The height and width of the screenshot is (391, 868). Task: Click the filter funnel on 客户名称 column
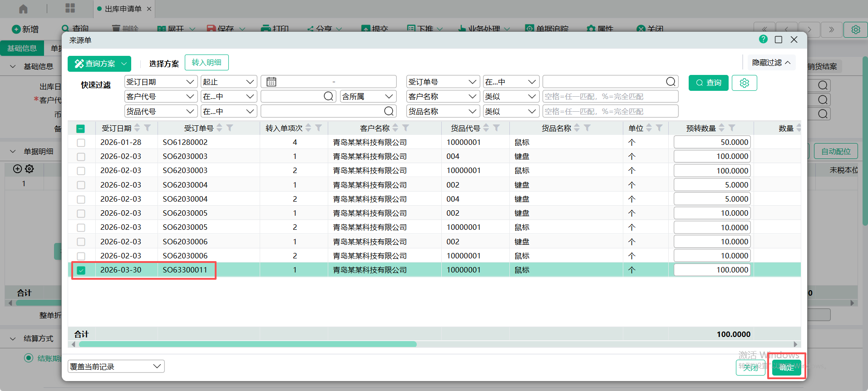[x=406, y=128]
